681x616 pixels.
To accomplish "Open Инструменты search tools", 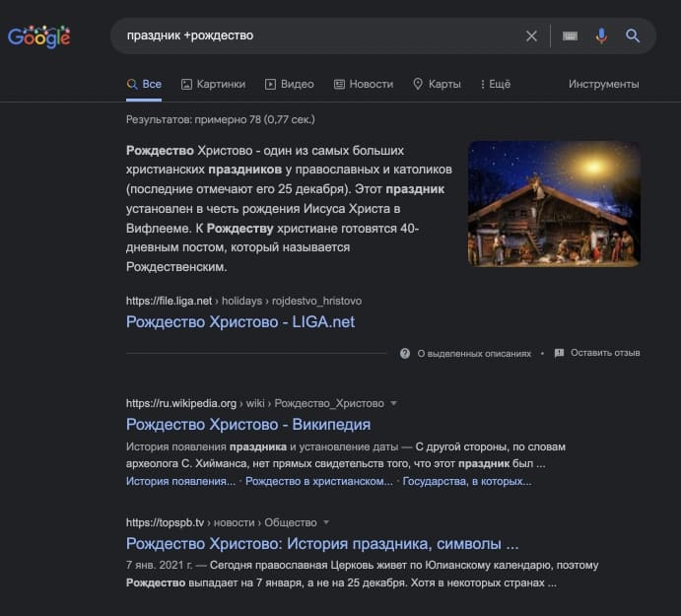I will click(x=604, y=85).
